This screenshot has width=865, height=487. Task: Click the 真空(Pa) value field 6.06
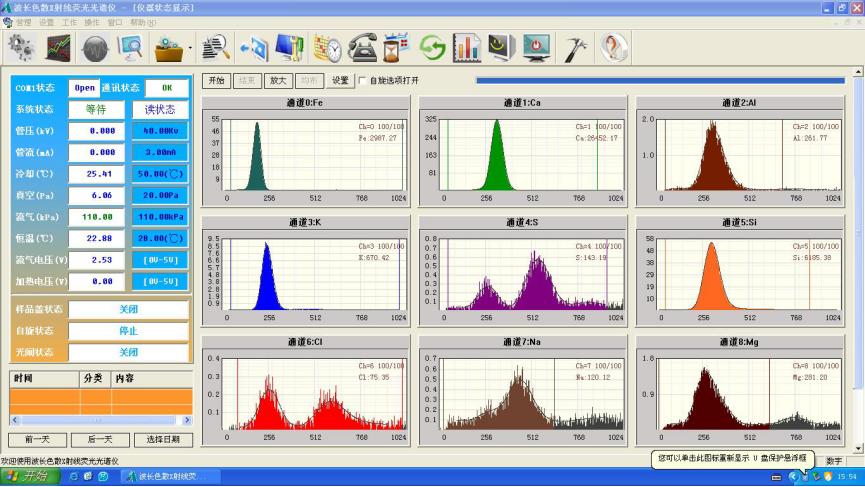click(97, 196)
